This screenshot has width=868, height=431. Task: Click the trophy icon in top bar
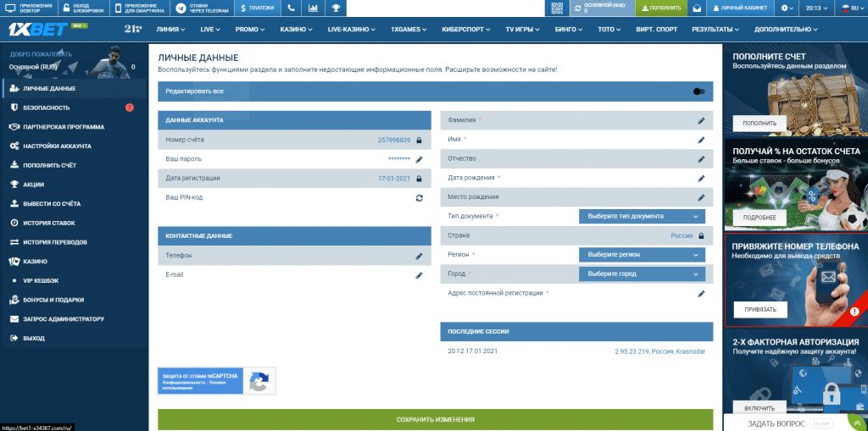[336, 8]
